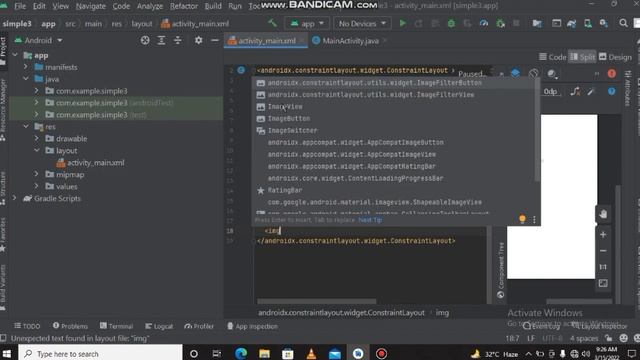Click the editor horizontal scrollbar
This screenshot has width=640, height=360.
pyautogui.click(x=316, y=302)
